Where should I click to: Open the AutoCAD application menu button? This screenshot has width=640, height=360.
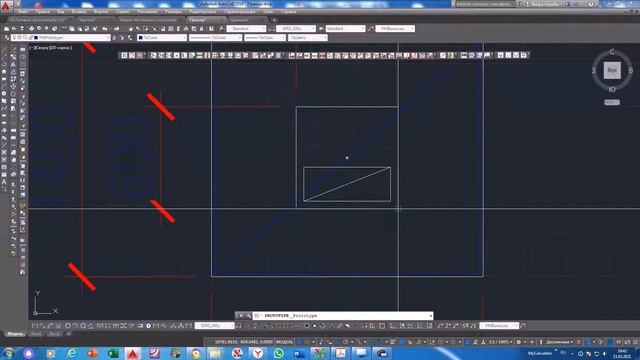tap(6, 6)
